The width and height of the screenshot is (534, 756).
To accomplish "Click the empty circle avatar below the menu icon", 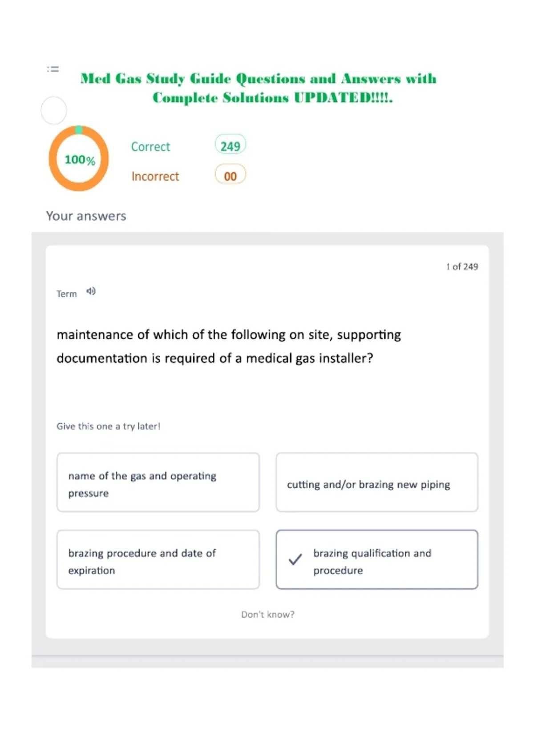I will click(x=54, y=110).
